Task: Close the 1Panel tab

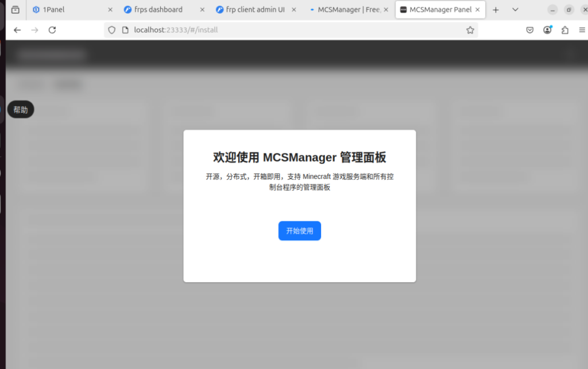Action: tap(110, 10)
